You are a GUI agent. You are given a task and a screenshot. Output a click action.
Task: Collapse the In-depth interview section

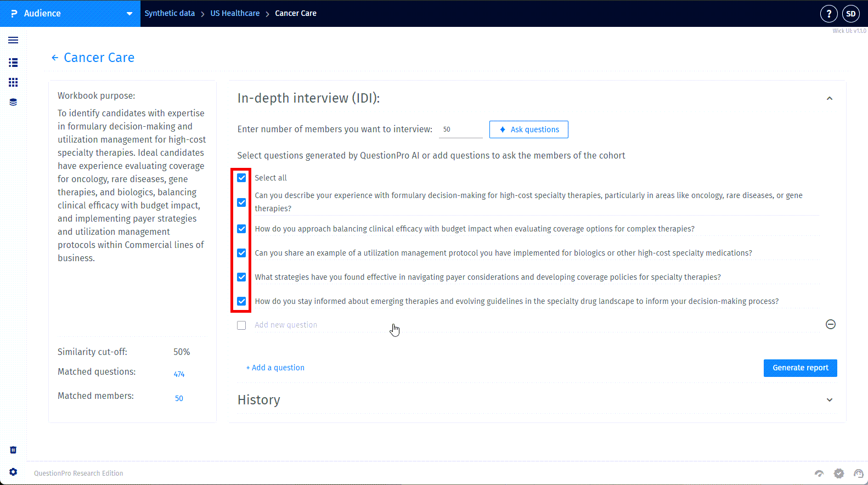click(830, 99)
